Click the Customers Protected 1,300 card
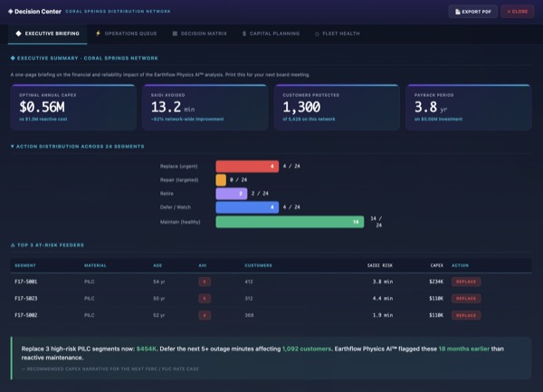This screenshot has width=543, height=392. pos(337,108)
